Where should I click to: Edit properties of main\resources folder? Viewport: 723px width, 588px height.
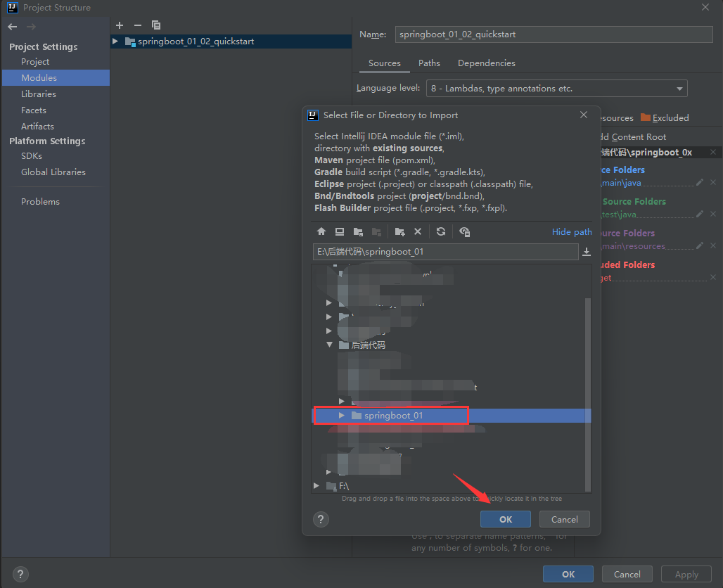coord(700,245)
